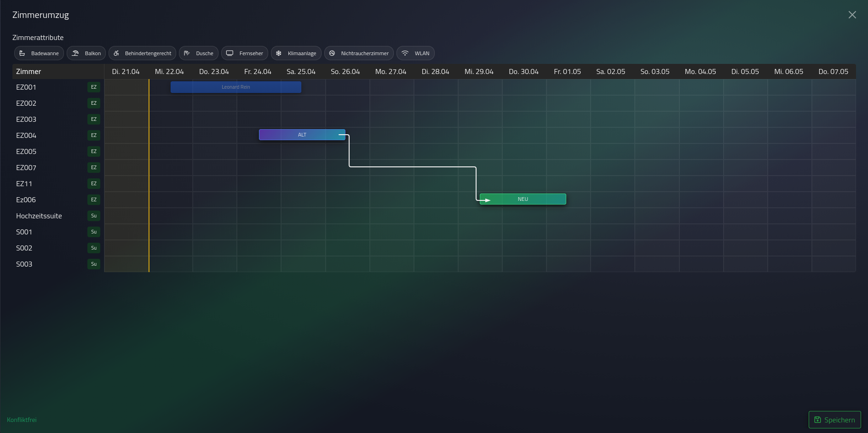Enable the Behindertengerecht filter chip
868x433 pixels.
pyautogui.click(x=142, y=53)
